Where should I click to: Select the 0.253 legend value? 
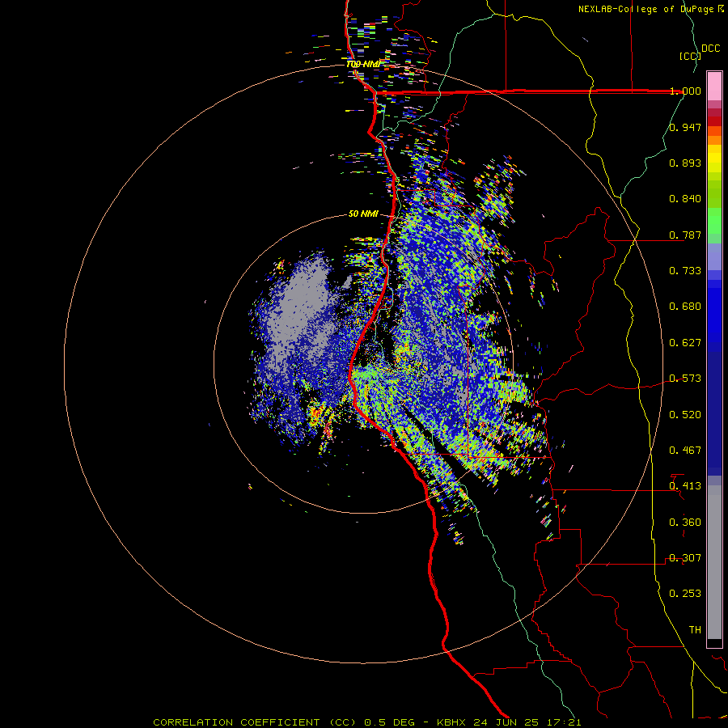[685, 594]
